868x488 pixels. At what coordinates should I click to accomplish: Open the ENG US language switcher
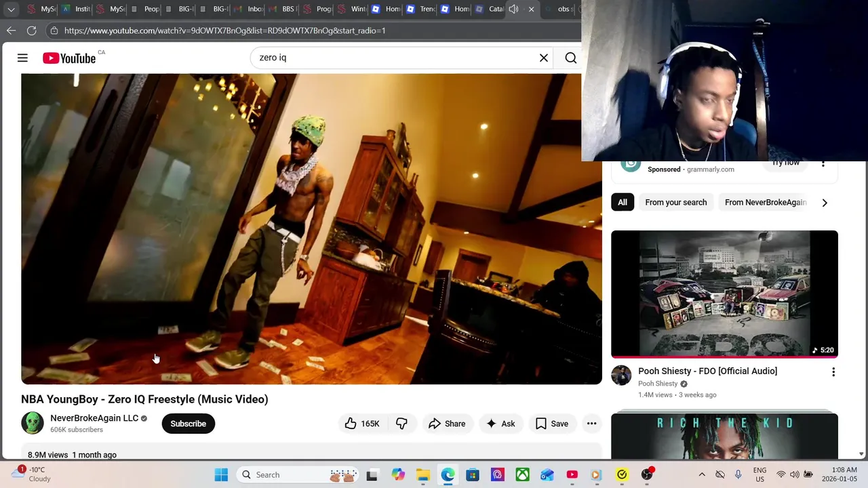(760, 475)
